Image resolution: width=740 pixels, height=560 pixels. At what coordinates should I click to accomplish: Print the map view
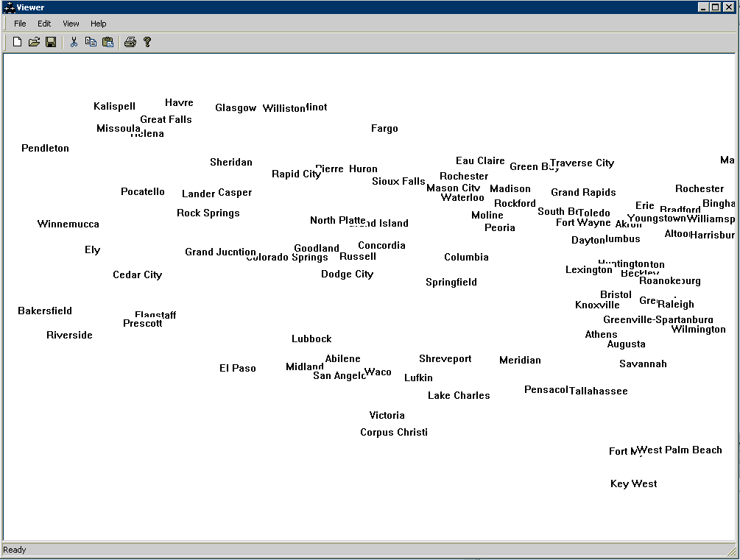[x=130, y=42]
